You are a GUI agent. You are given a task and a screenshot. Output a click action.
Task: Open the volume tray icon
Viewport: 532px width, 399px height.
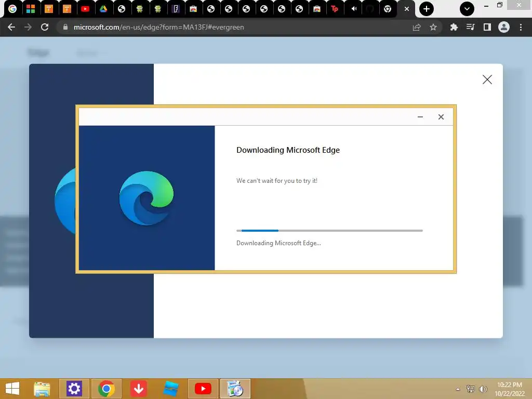pyautogui.click(x=483, y=389)
